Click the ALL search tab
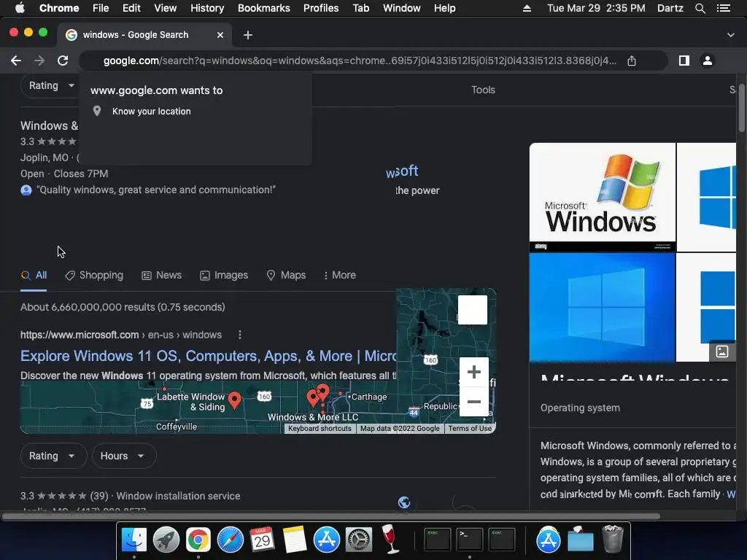 (34, 275)
